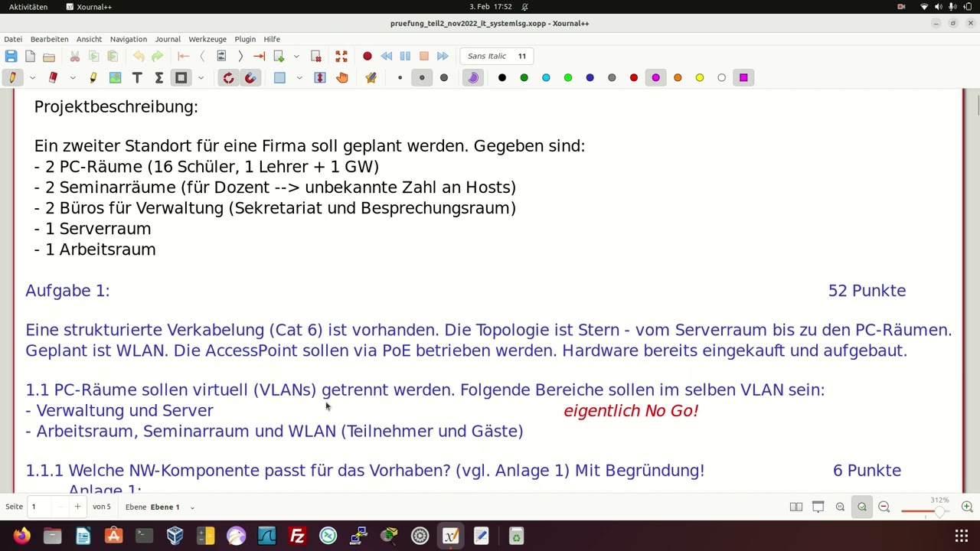Image resolution: width=980 pixels, height=551 pixels.
Task: Pick the black pen color
Action: (x=502, y=77)
